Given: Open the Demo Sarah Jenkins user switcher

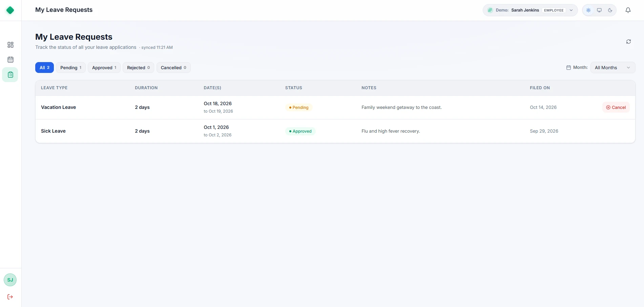Looking at the screenshot, I should coord(530,10).
